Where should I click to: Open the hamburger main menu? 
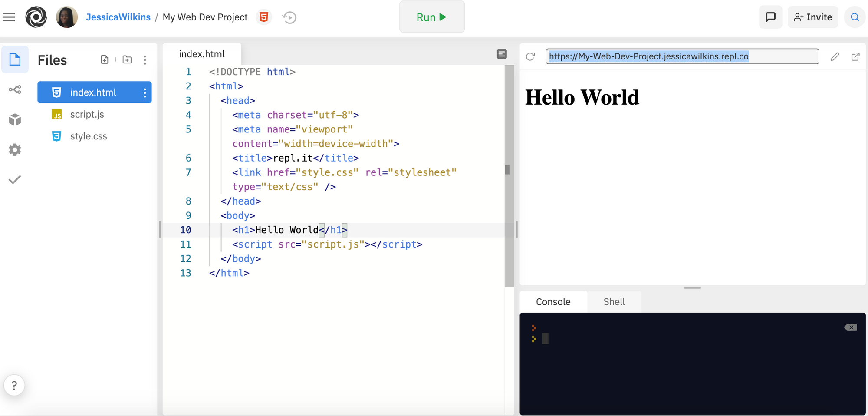pyautogui.click(x=9, y=17)
